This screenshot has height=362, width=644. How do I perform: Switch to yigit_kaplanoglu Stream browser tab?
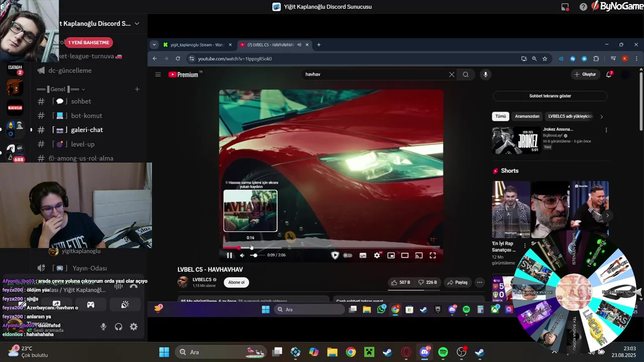click(x=197, y=45)
